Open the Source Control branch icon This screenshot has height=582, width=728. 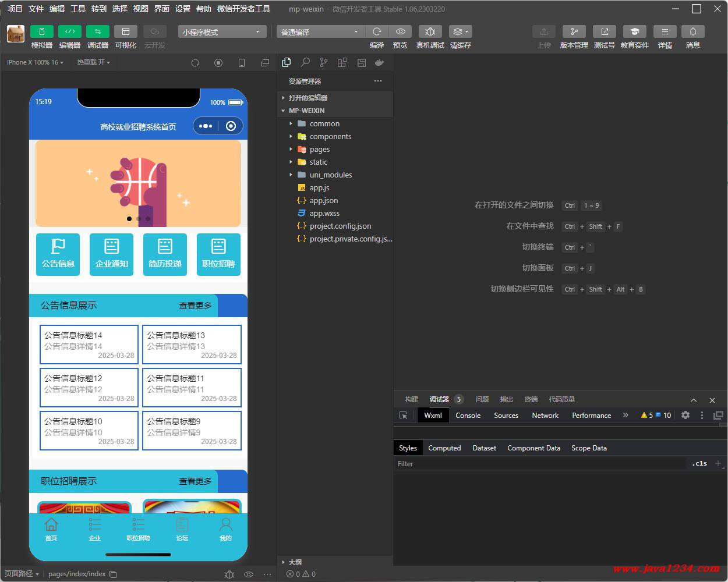(324, 62)
